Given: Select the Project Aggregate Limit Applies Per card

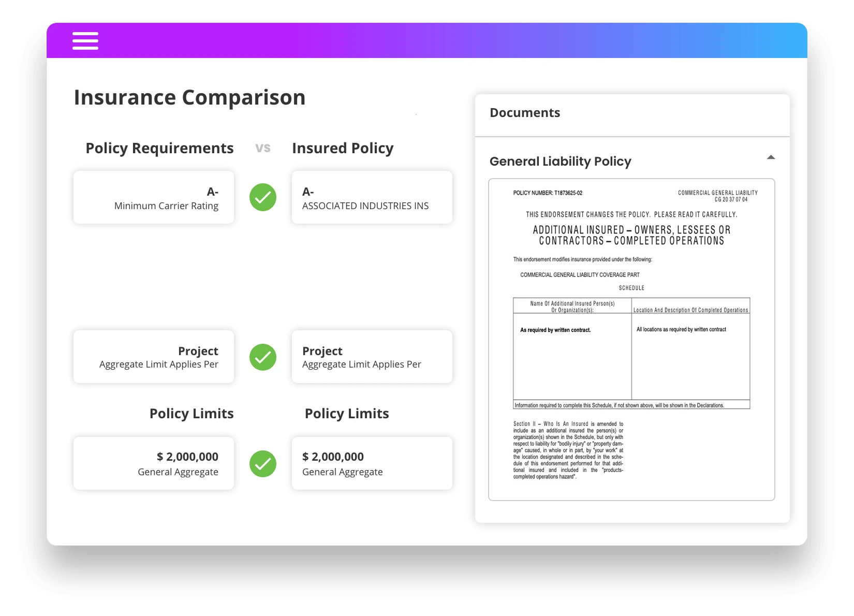Looking at the screenshot, I should [x=153, y=357].
